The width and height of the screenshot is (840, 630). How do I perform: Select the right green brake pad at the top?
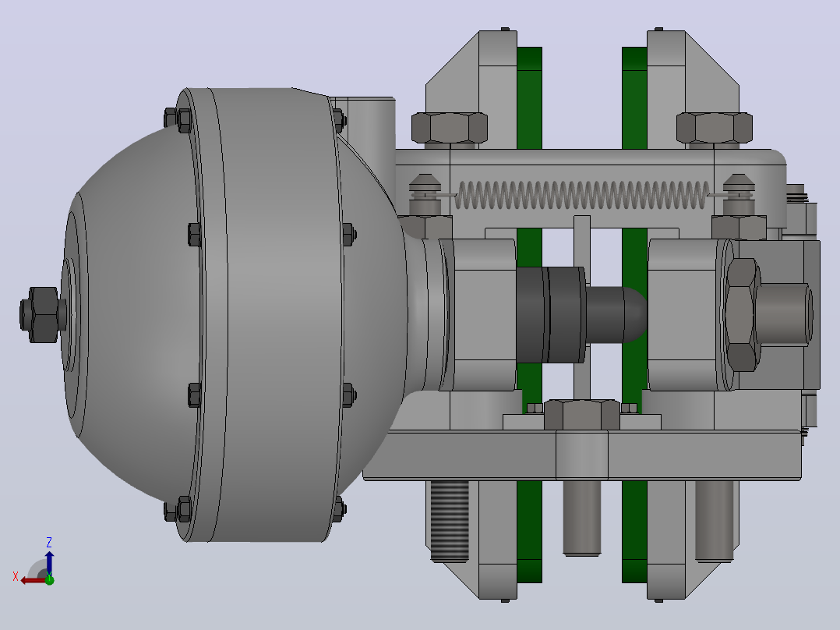(634, 97)
